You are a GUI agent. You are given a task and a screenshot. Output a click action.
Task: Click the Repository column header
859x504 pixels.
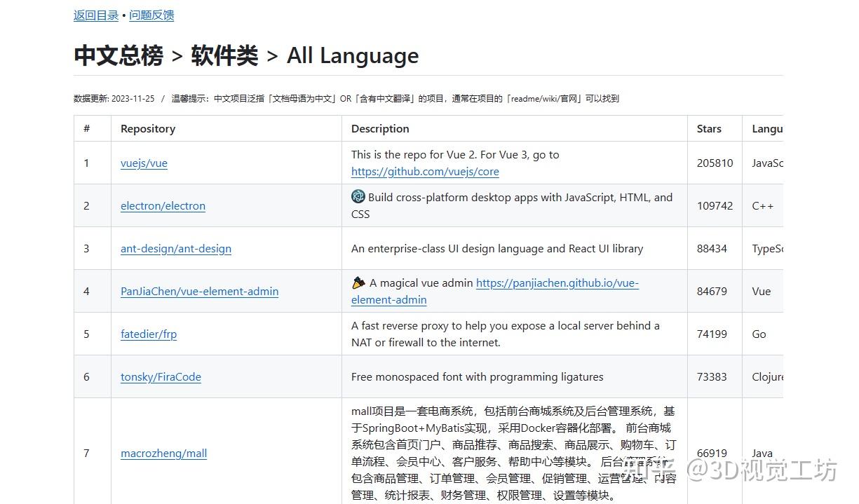click(x=147, y=129)
